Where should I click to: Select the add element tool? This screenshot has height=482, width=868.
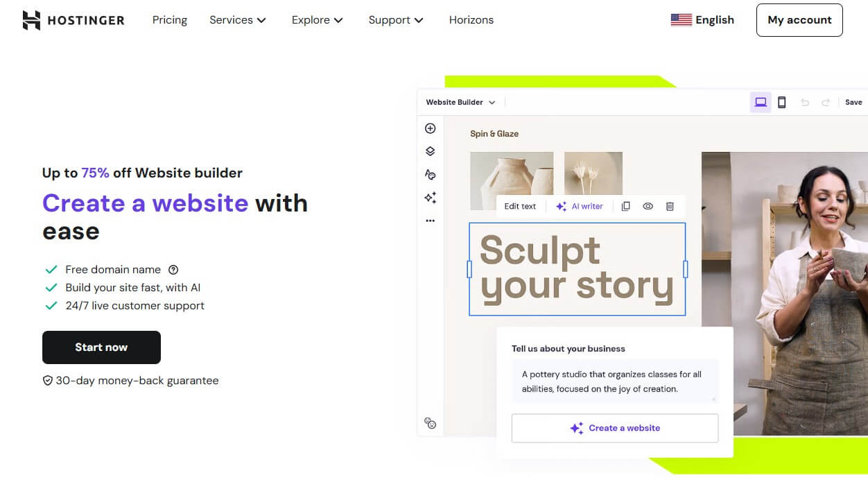point(430,128)
